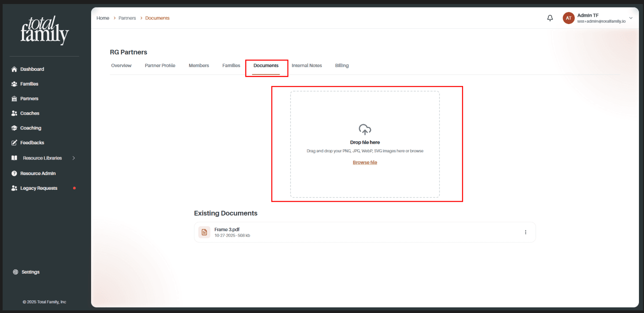Screen dimensions: 644x313
Task: Switch to the Partner Profile tab
Action: (x=160, y=66)
